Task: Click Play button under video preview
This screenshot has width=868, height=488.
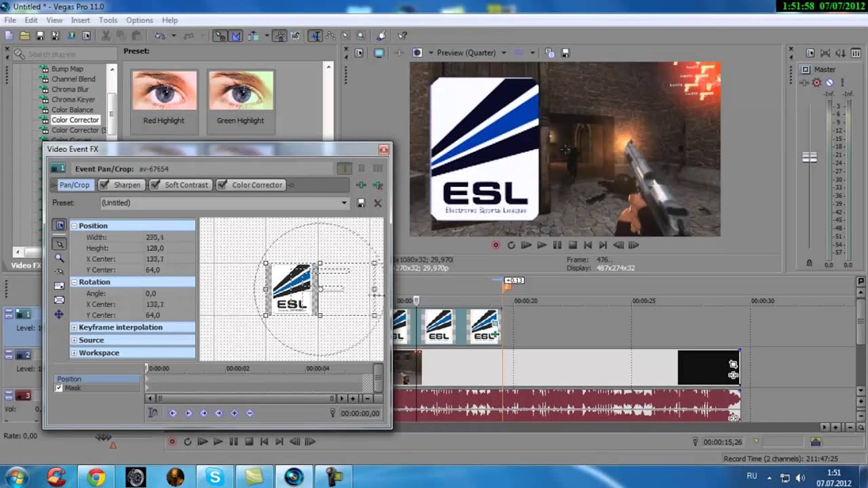Action: (x=542, y=245)
